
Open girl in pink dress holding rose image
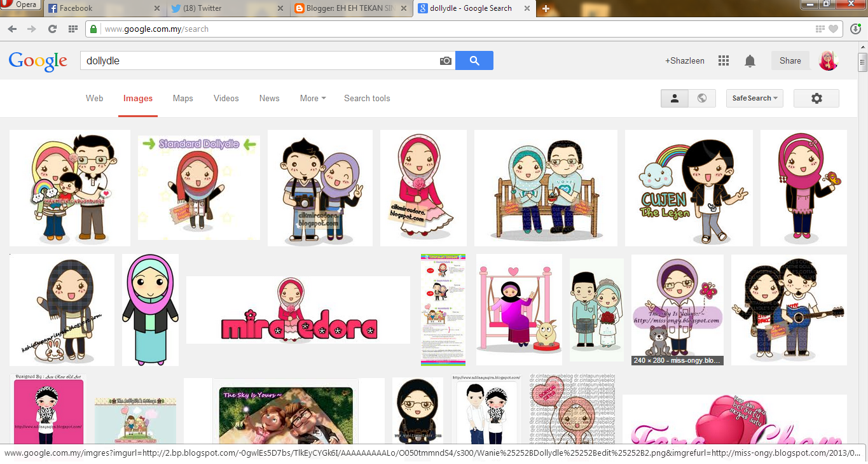424,188
